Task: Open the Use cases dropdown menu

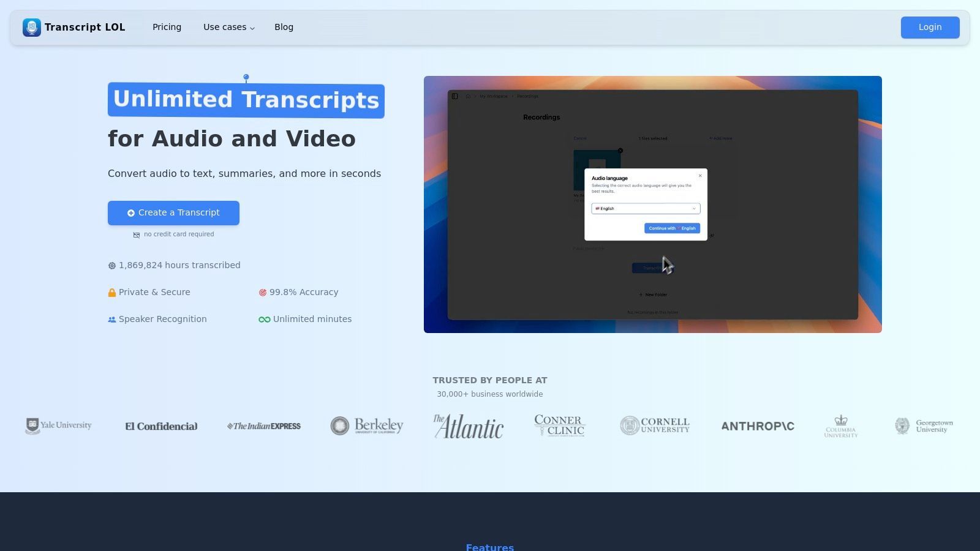Action: (x=228, y=27)
